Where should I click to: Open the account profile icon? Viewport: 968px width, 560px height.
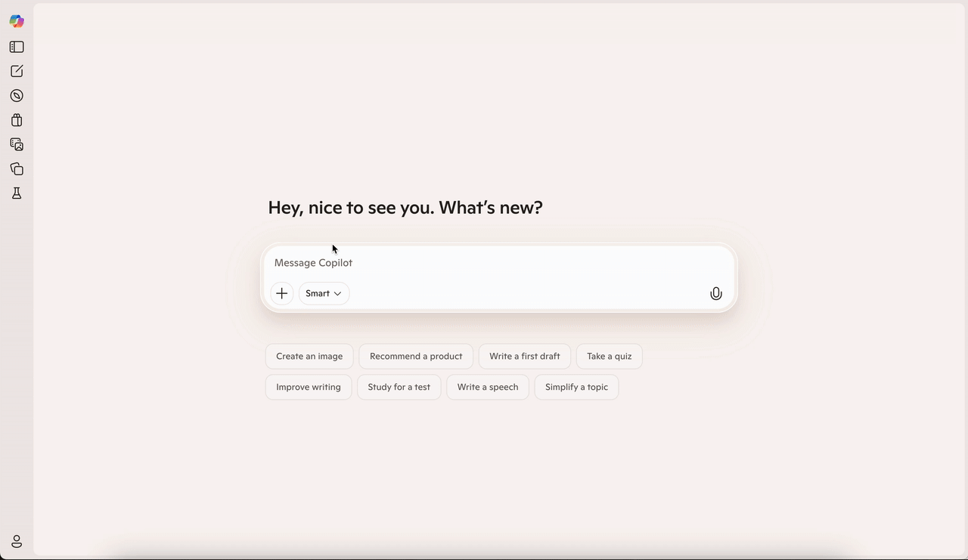(x=17, y=542)
